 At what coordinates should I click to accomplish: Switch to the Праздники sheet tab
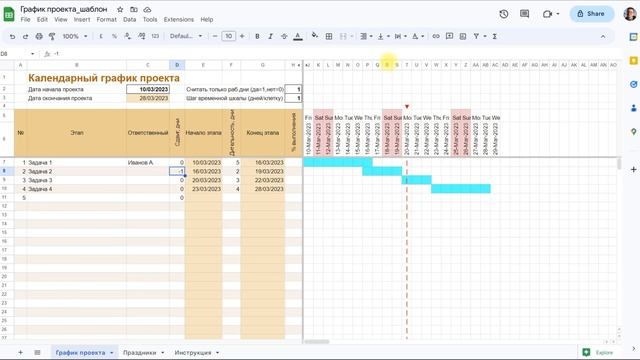[140, 352]
